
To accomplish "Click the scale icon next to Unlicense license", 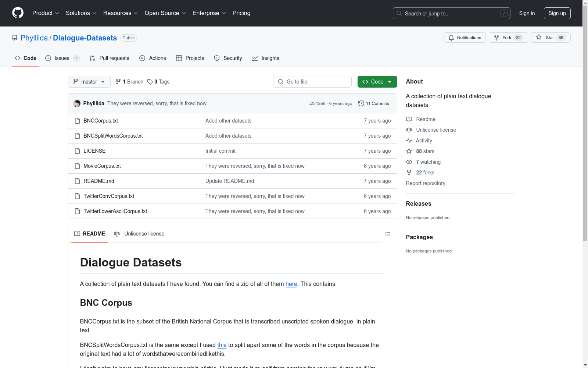I will [x=409, y=130].
